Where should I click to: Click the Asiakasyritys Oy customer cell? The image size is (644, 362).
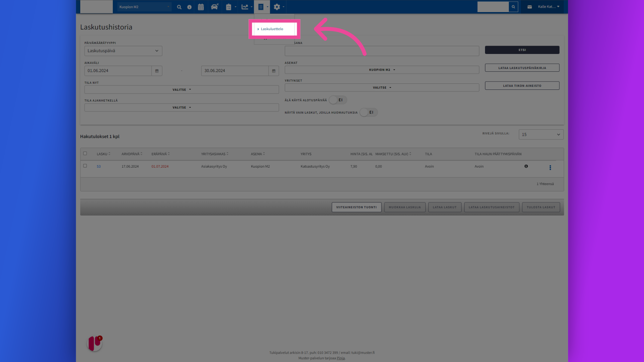click(214, 167)
